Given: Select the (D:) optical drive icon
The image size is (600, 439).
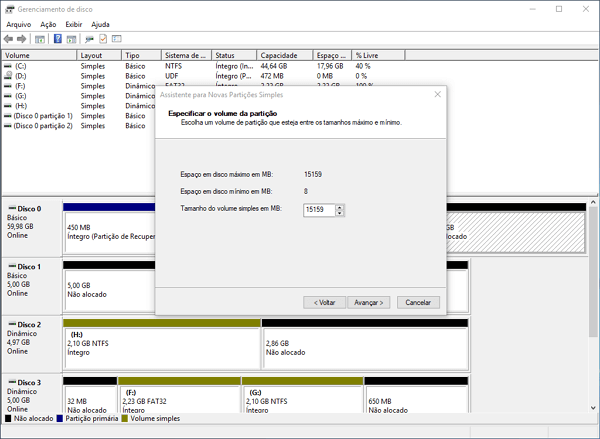Looking at the screenshot, I should pos(9,76).
